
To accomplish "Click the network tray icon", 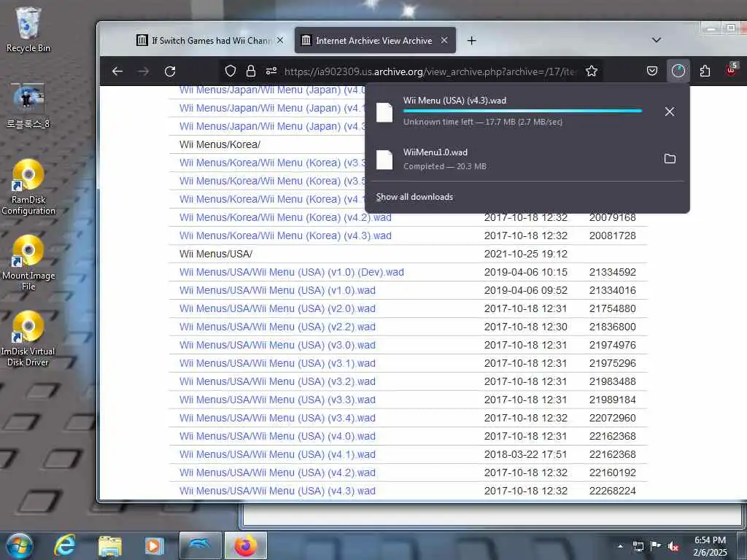I will (x=638, y=546).
